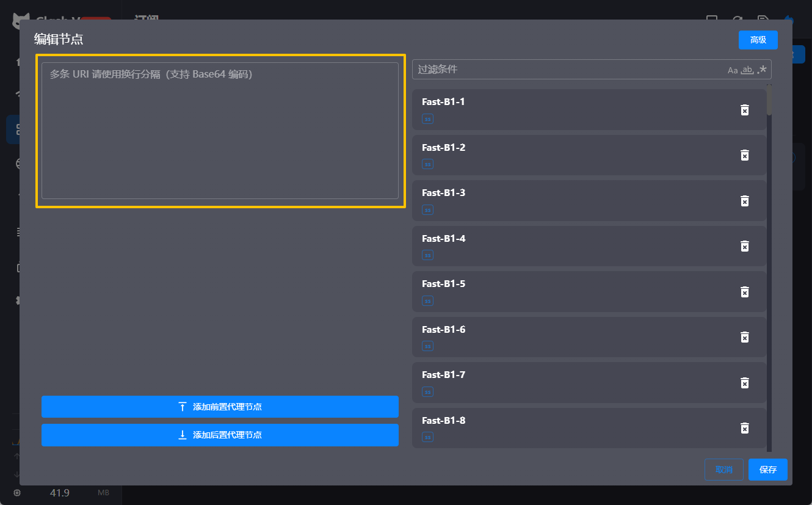Click the ss tag under Fast-B1-8
This screenshot has width=812, height=505.
coord(428,437)
